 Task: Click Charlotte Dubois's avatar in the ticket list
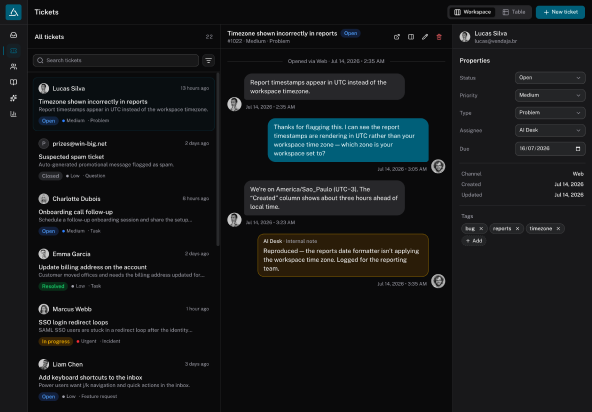pos(44,199)
